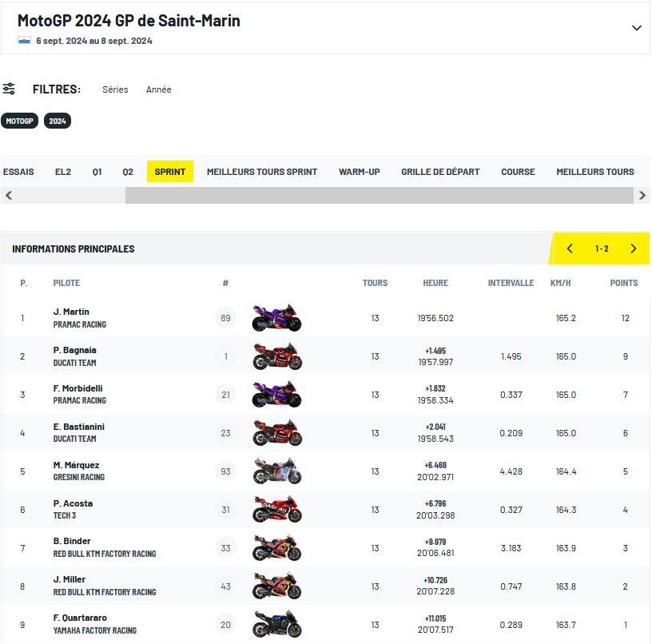Open the MEILLEURS TOURS SPRINT tab
Viewport: 652px width, 644px height.
(262, 172)
